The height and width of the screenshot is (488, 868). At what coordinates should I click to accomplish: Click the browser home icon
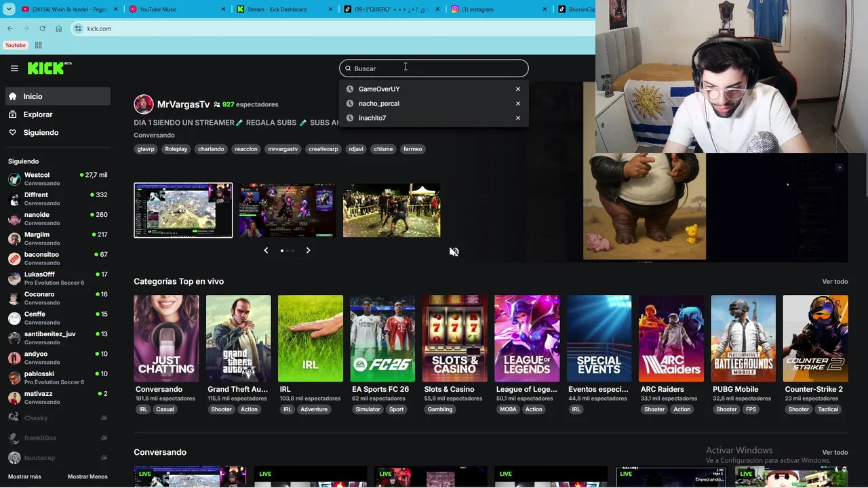point(58,28)
